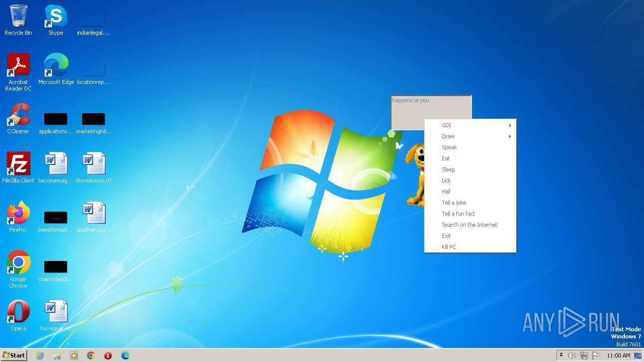Choose Eat from the context menu
644x362 pixels.
point(470,158)
